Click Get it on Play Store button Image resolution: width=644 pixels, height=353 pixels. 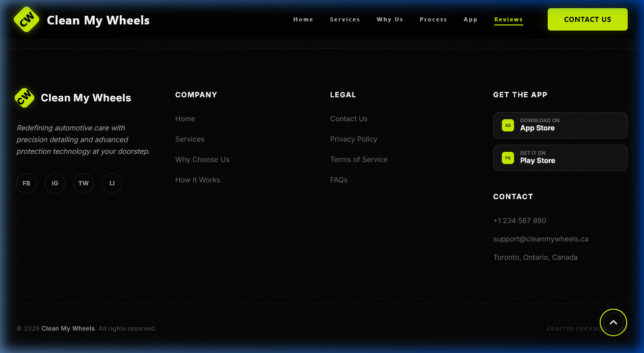[560, 158]
